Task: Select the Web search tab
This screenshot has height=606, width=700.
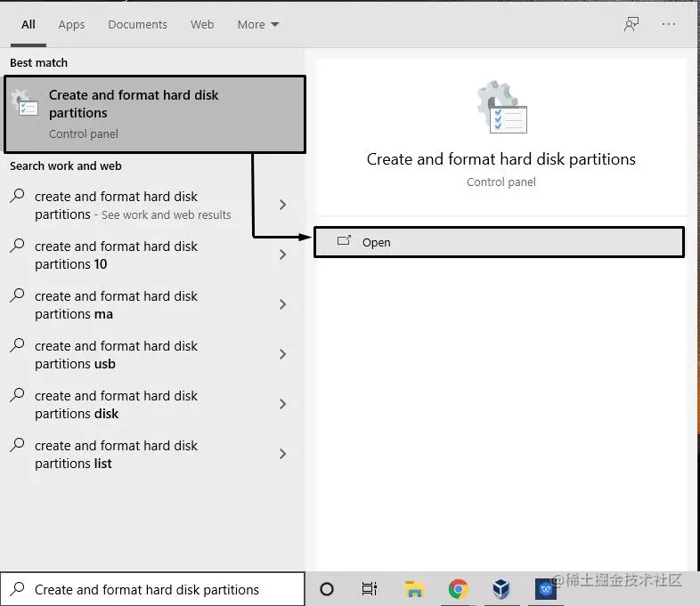Action: pyautogui.click(x=202, y=25)
